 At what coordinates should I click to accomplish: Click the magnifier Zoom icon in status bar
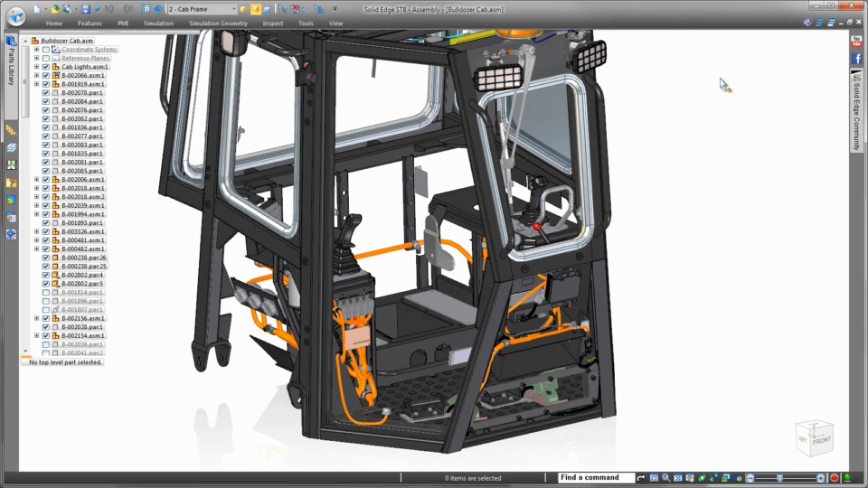tap(665, 478)
